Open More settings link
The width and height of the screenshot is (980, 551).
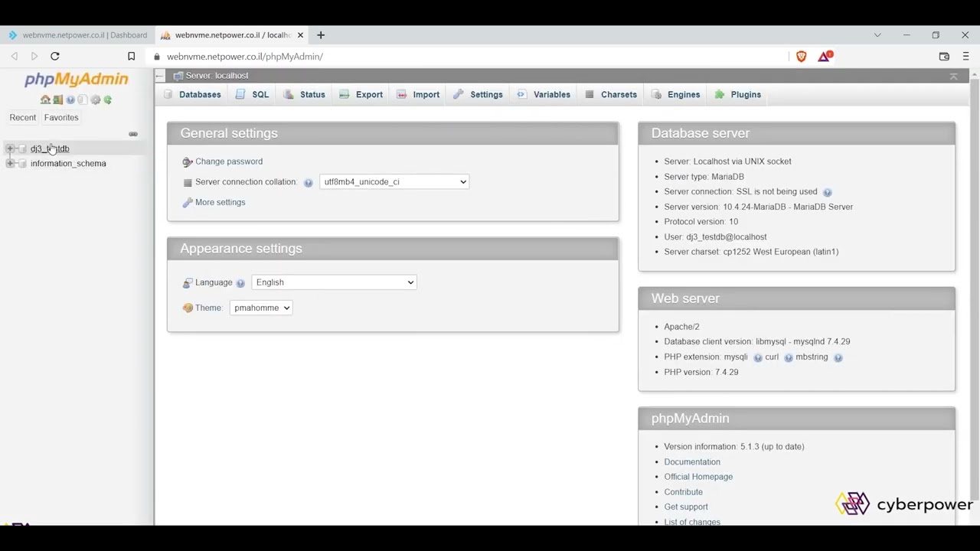220,203
